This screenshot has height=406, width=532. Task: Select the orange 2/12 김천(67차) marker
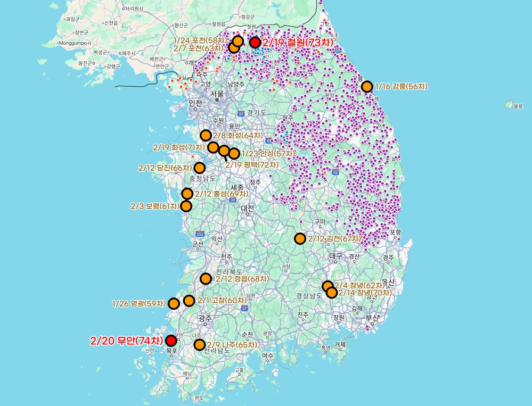point(300,238)
